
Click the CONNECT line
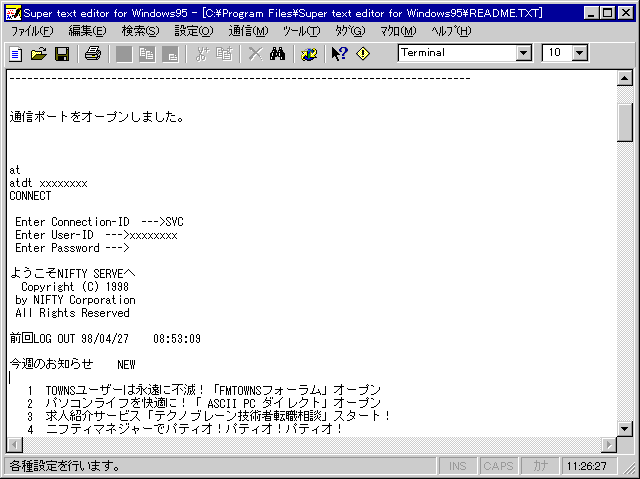click(30, 196)
